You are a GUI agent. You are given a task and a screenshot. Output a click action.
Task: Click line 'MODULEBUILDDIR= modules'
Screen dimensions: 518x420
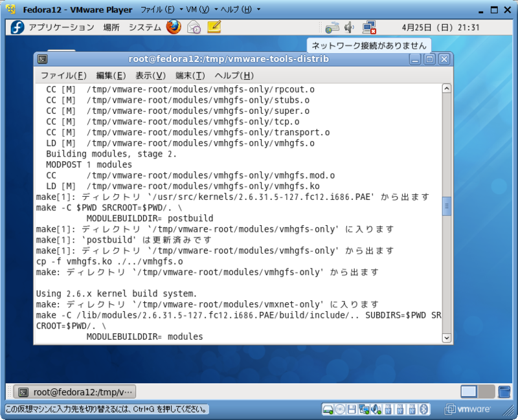click(144, 337)
